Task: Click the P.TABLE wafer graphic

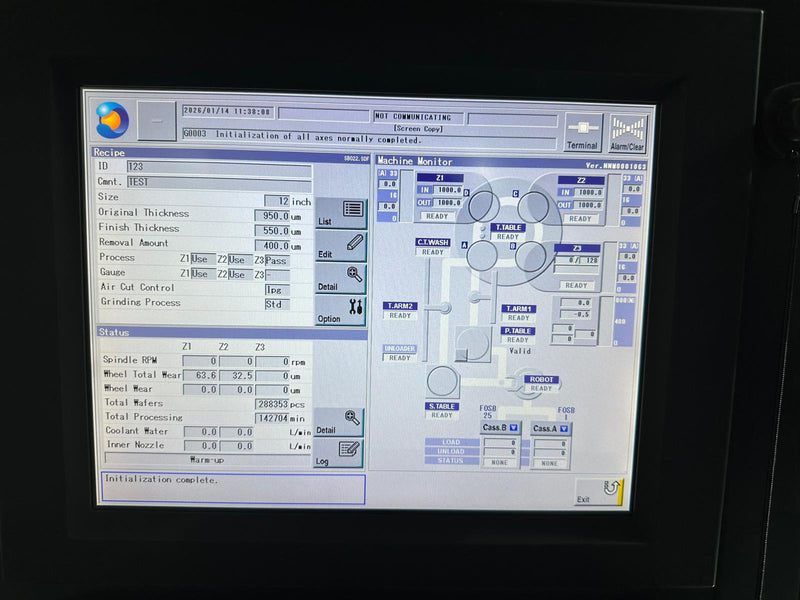Action: point(473,345)
